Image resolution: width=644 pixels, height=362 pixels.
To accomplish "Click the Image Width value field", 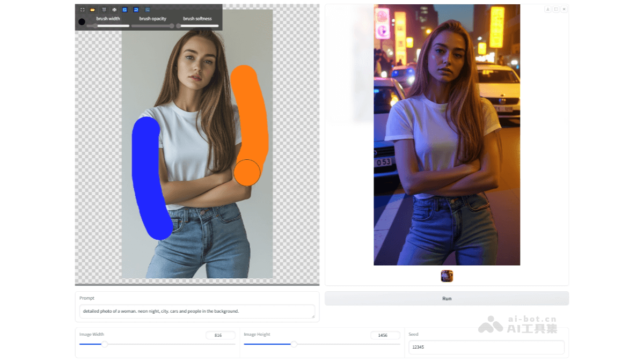I will [220, 335].
